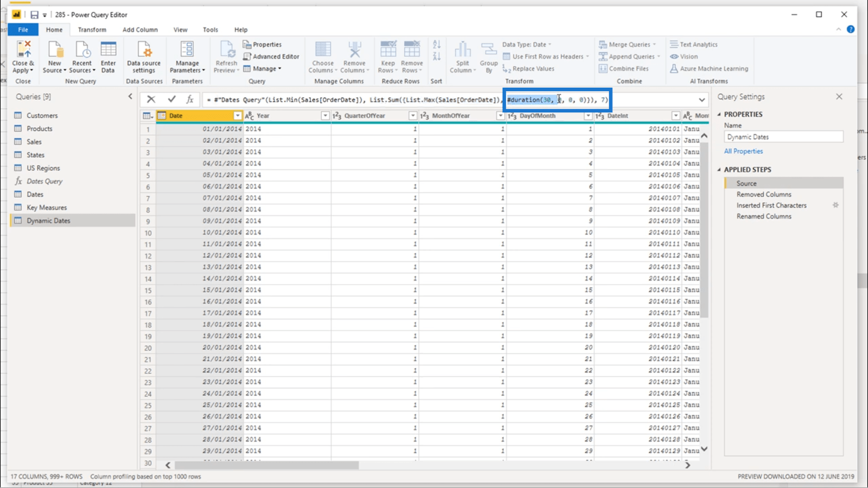Open settings gear for Inserted First Characters
868x488 pixels.
[x=835, y=205]
